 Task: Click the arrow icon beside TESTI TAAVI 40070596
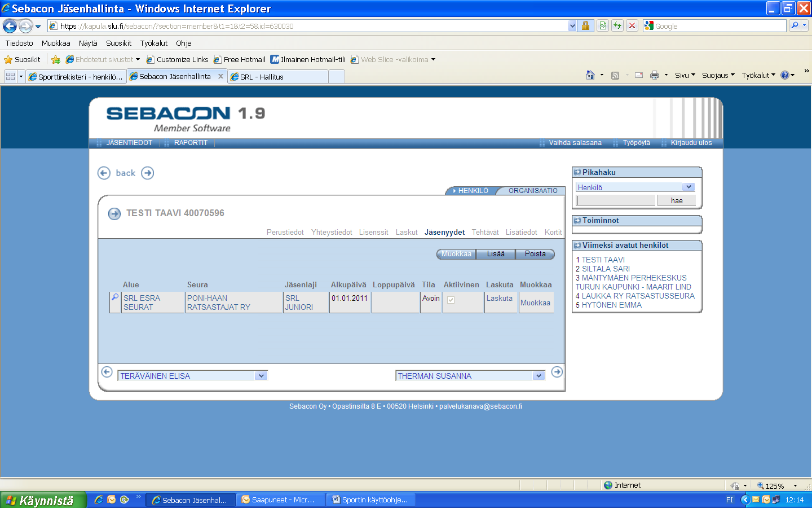coord(114,213)
